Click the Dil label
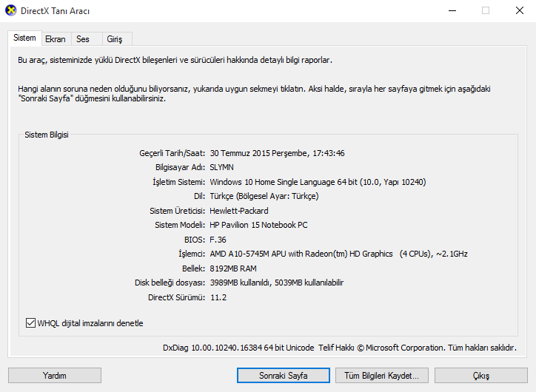 pyautogui.click(x=199, y=196)
